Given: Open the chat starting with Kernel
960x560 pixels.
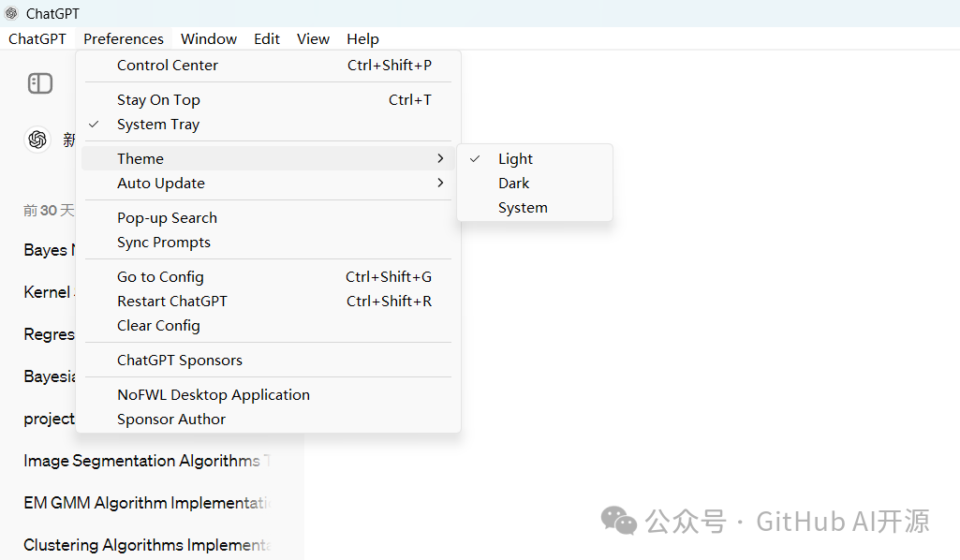Looking at the screenshot, I should [49, 292].
